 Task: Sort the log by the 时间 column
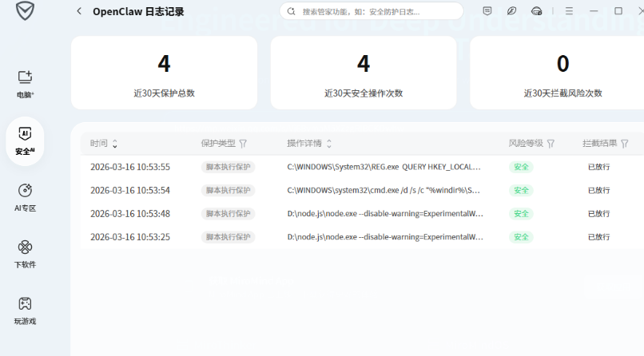pyautogui.click(x=115, y=144)
